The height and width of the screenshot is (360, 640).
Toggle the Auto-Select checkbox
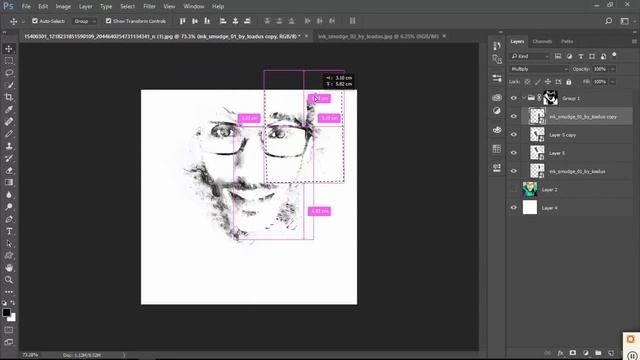coord(35,21)
